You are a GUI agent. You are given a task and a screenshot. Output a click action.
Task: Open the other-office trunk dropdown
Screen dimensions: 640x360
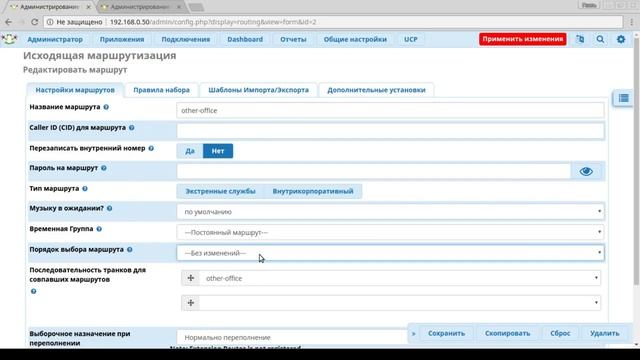[400, 278]
